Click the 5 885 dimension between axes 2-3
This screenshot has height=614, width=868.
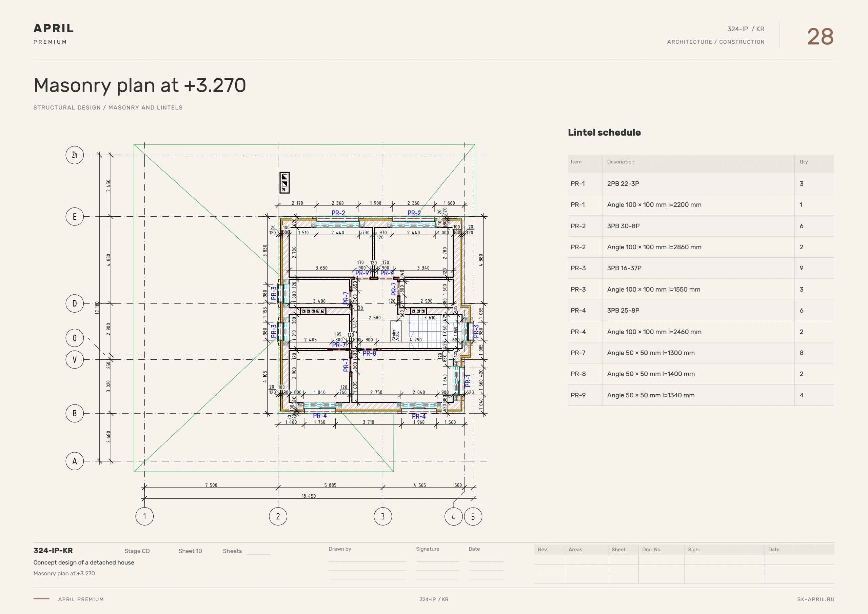click(x=330, y=485)
